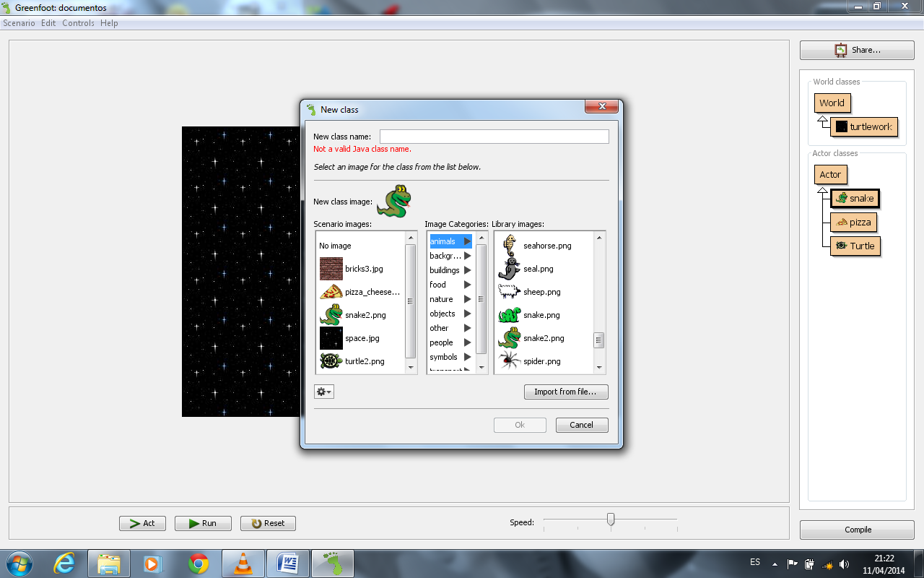Adjust the Speed slider

pyautogui.click(x=611, y=519)
